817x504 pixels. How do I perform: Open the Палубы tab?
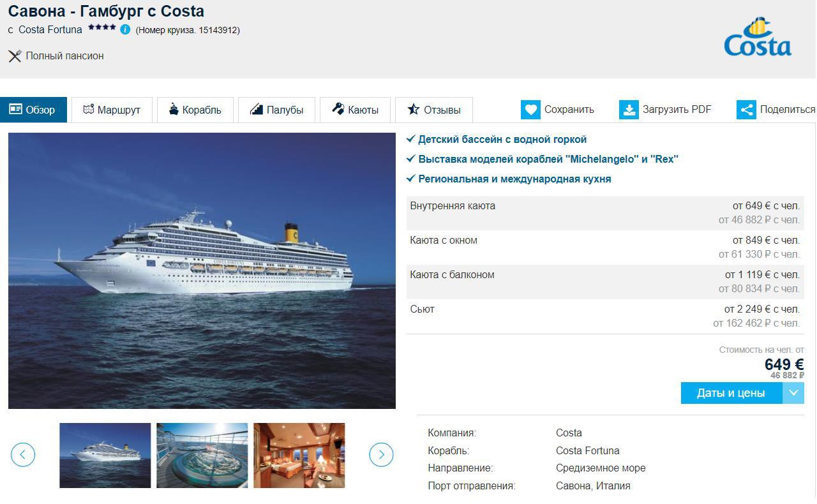point(276,110)
